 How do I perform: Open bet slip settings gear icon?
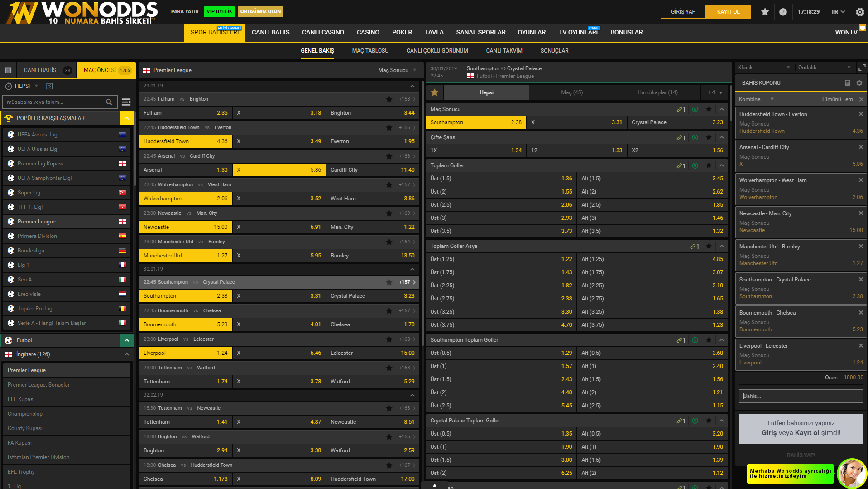pos(859,83)
